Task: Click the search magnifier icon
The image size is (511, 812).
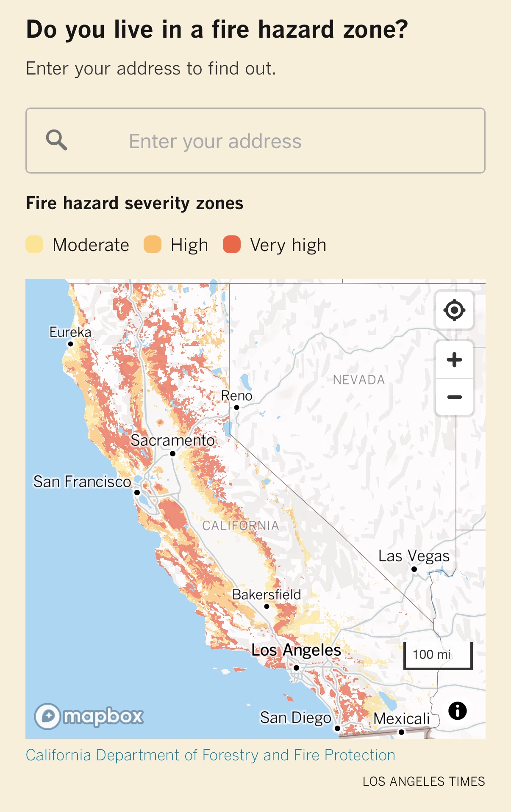Action: click(x=56, y=140)
